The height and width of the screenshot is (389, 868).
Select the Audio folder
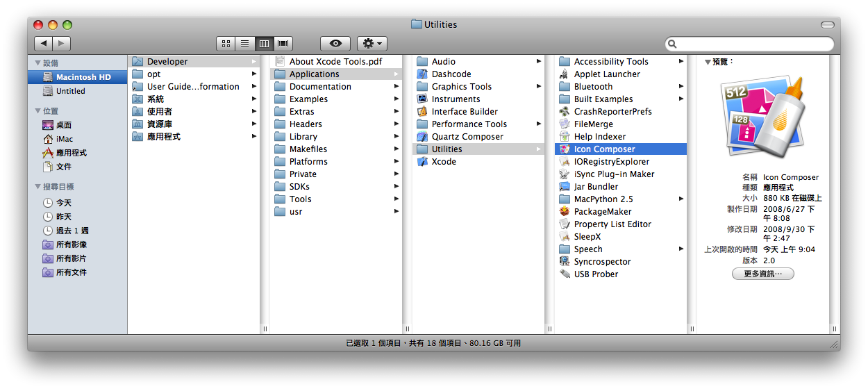[478, 62]
